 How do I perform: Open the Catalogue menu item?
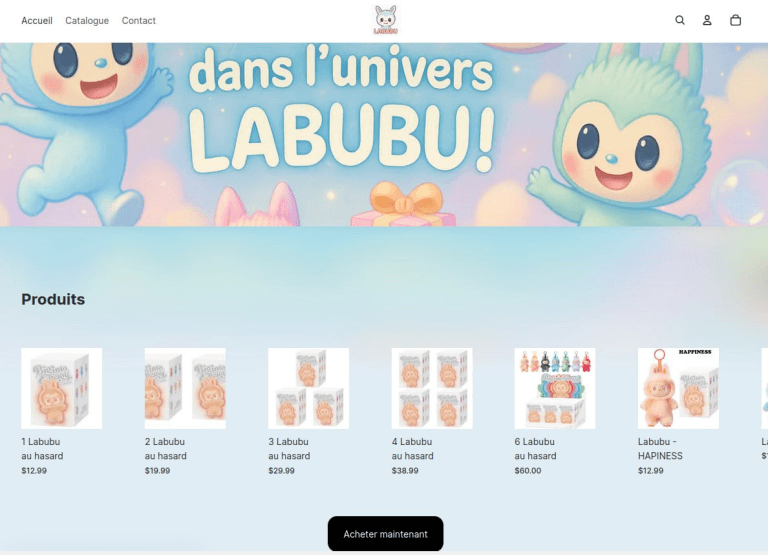click(x=87, y=21)
